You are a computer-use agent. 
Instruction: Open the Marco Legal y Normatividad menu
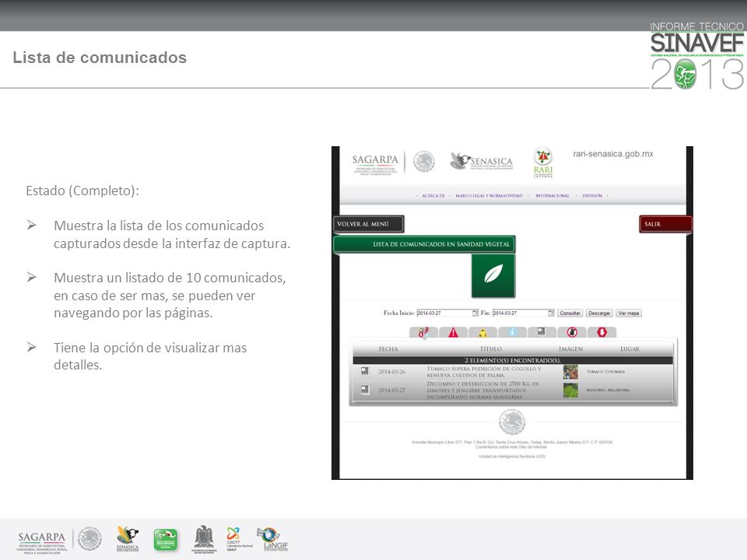pyautogui.click(x=489, y=196)
